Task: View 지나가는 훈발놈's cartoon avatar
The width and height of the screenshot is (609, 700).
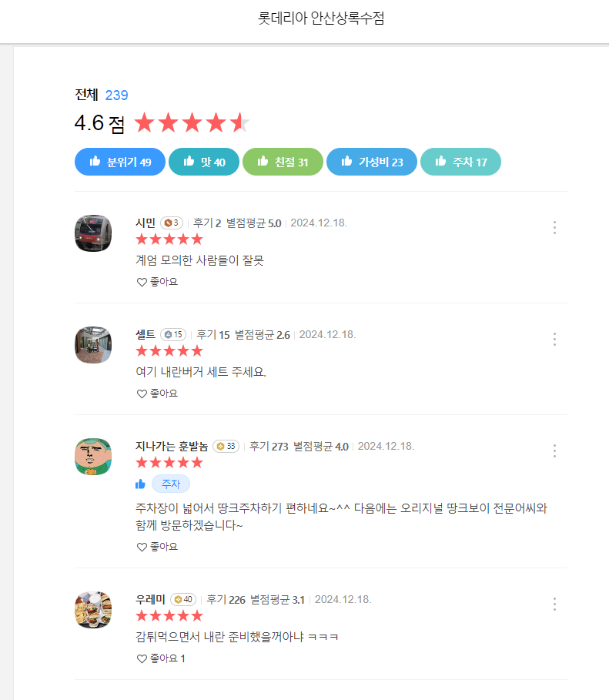Action: [x=93, y=457]
